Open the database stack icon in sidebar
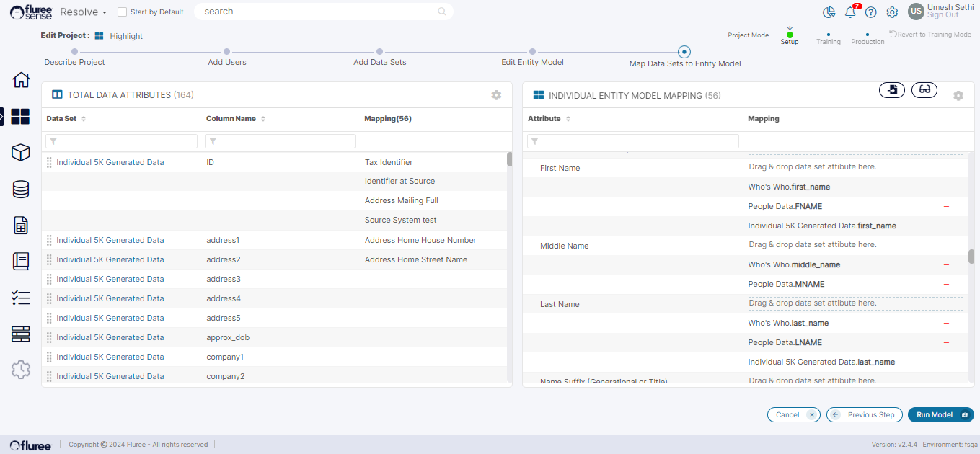Screen dimensions: 980x454 coord(21,189)
